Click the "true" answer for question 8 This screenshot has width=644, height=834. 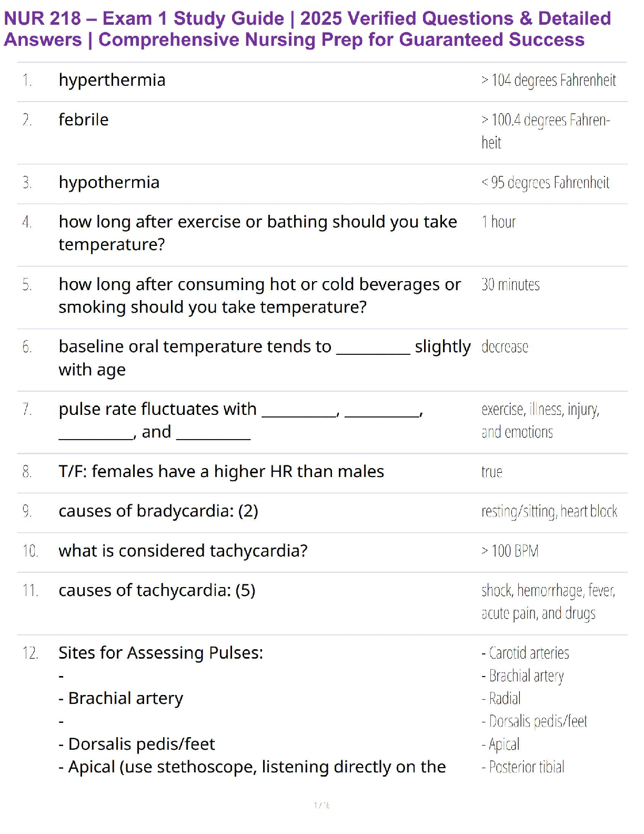[x=492, y=472]
